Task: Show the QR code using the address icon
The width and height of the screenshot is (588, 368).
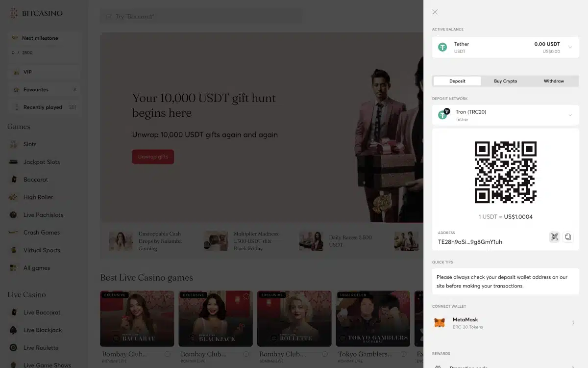Action: pos(554,237)
